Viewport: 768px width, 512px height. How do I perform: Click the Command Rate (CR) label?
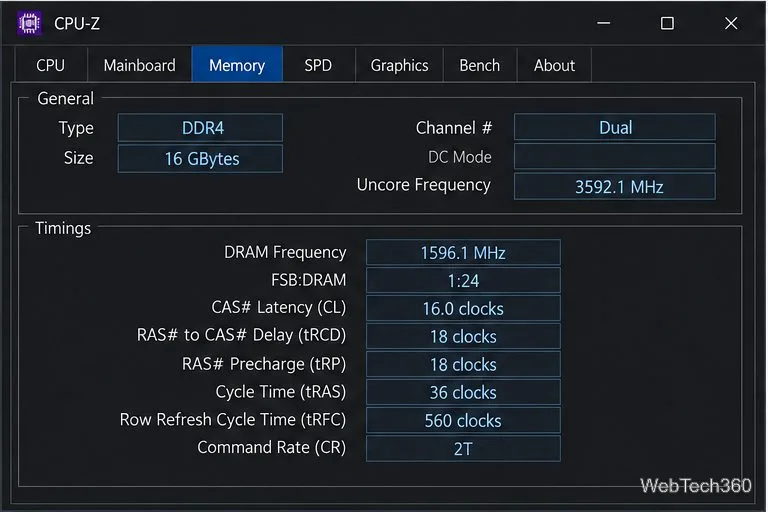272,448
